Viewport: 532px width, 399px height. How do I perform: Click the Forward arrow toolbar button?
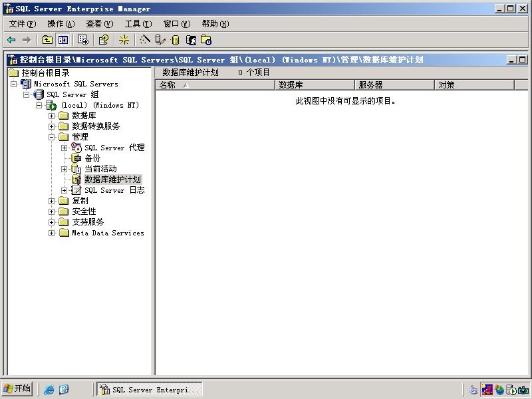tap(26, 40)
